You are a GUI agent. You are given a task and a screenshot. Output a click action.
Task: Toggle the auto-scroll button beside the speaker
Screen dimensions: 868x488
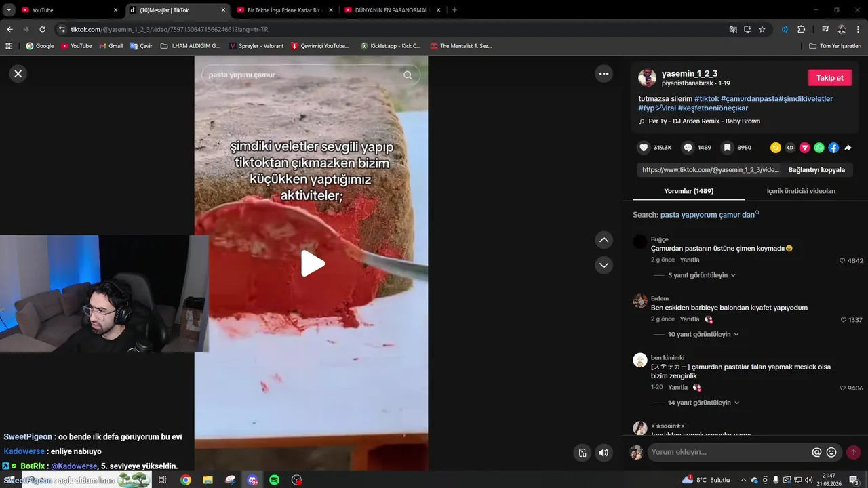pyautogui.click(x=582, y=453)
